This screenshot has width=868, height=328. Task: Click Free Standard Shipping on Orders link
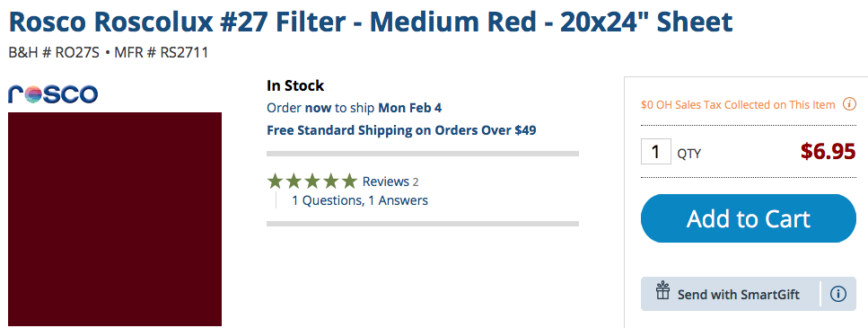tap(401, 130)
